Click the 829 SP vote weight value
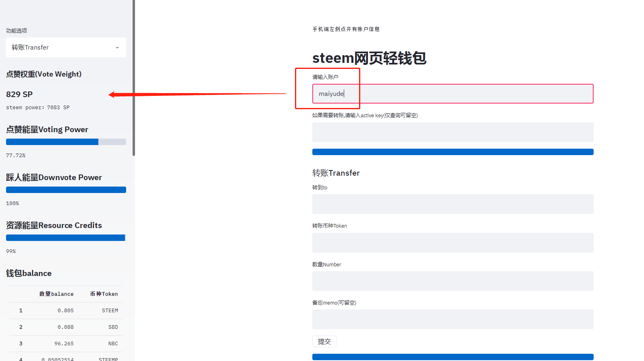This screenshot has height=361, width=644. [x=19, y=94]
